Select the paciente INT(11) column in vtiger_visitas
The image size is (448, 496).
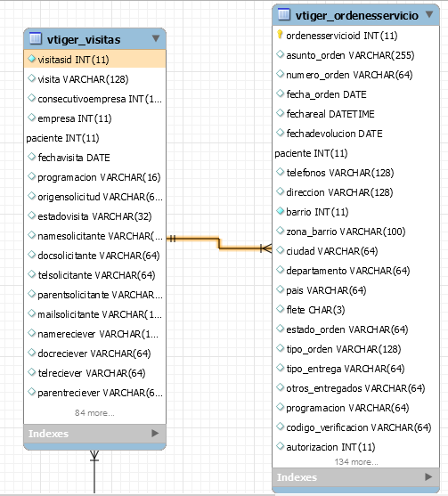(62, 138)
